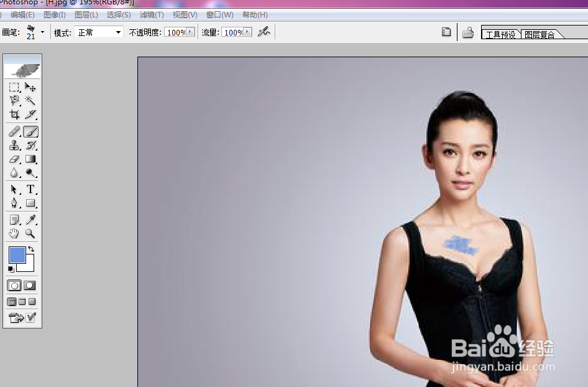Image resolution: width=588 pixels, height=387 pixels.
Task: Click the blue foreground color swatch
Action: (17, 255)
